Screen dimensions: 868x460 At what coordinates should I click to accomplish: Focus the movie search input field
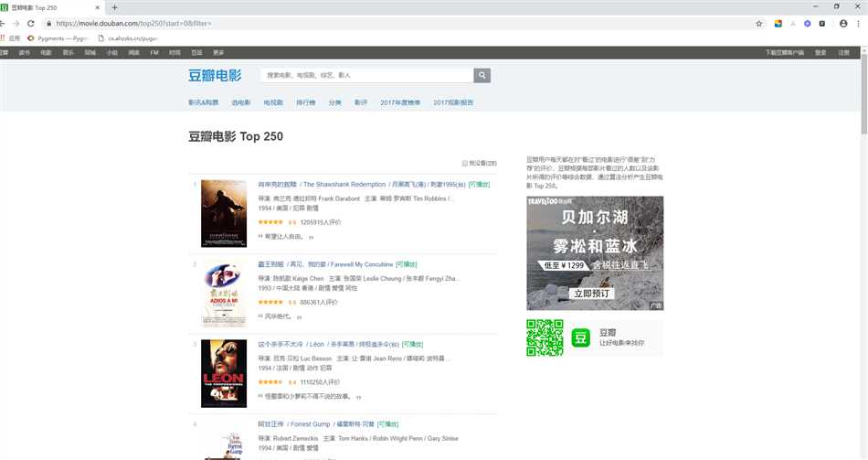coord(367,75)
